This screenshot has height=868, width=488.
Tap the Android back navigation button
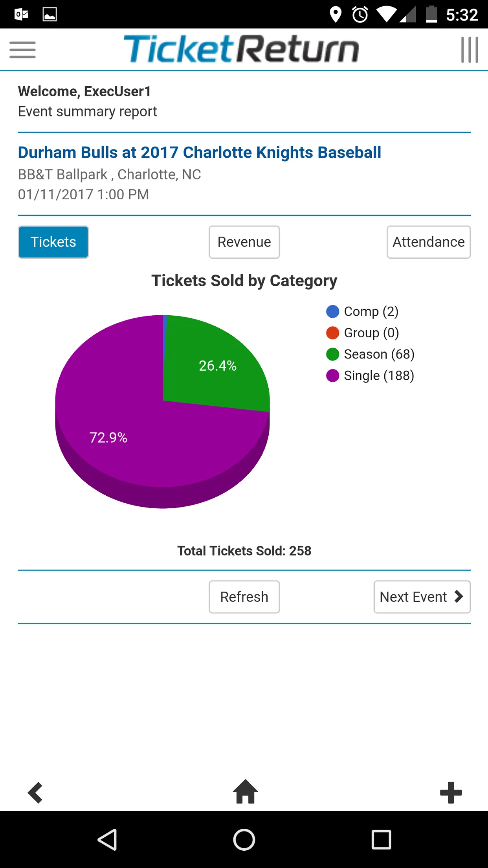107,840
